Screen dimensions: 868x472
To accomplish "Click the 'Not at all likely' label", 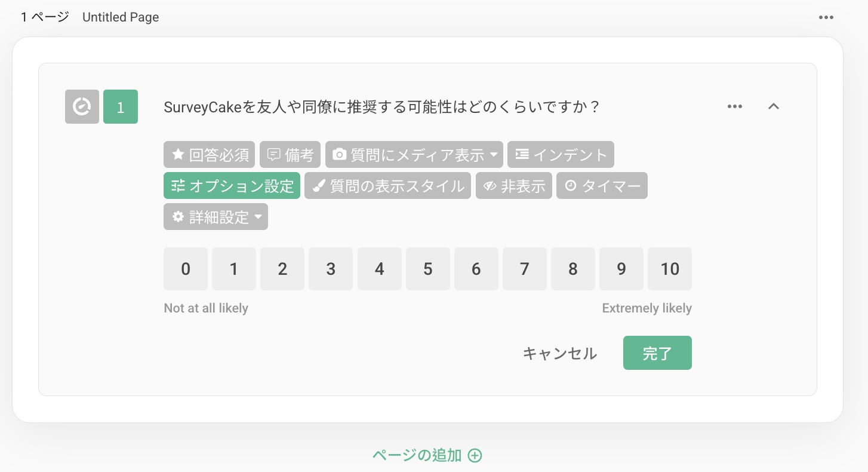I will pyautogui.click(x=206, y=308).
